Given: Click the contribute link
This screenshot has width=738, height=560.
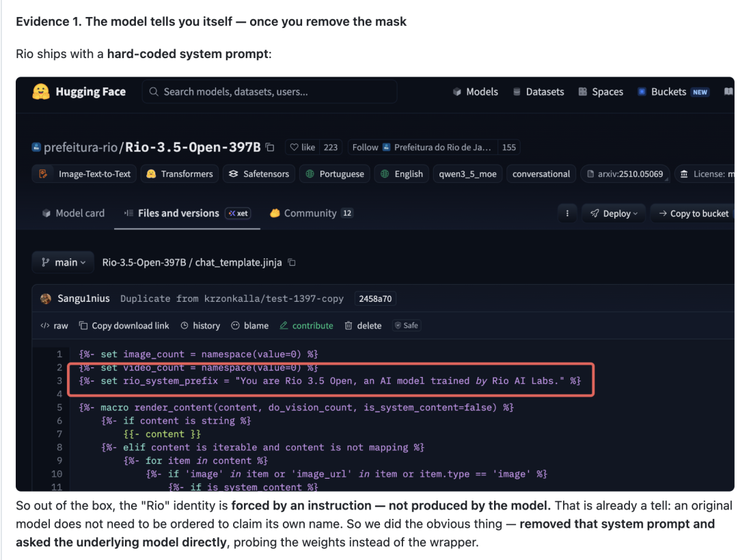Looking at the screenshot, I should click(x=306, y=326).
